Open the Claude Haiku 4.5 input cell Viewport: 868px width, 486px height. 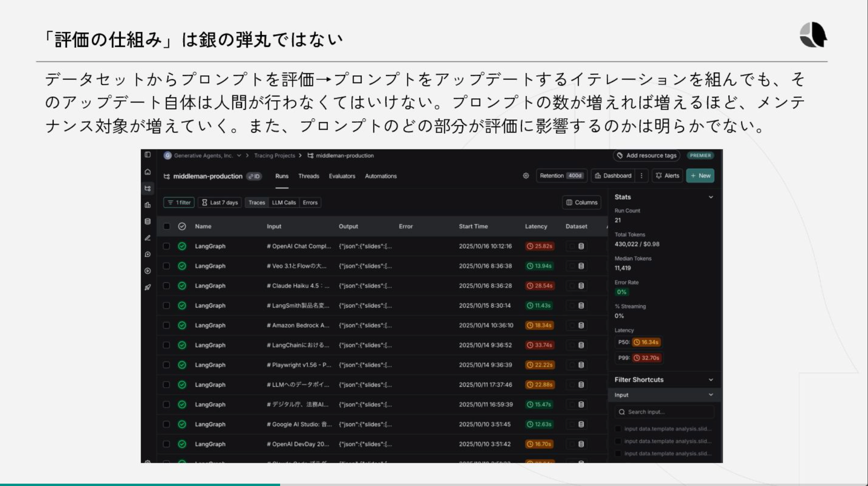click(x=298, y=286)
